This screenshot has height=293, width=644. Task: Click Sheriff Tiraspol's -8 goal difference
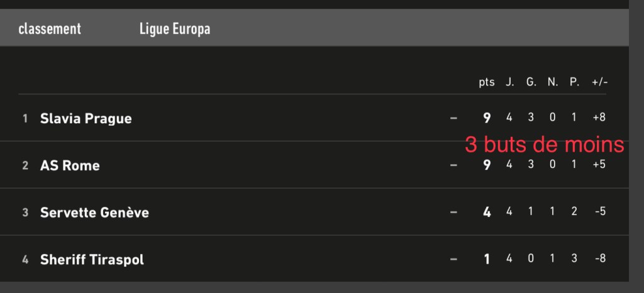pyautogui.click(x=599, y=259)
